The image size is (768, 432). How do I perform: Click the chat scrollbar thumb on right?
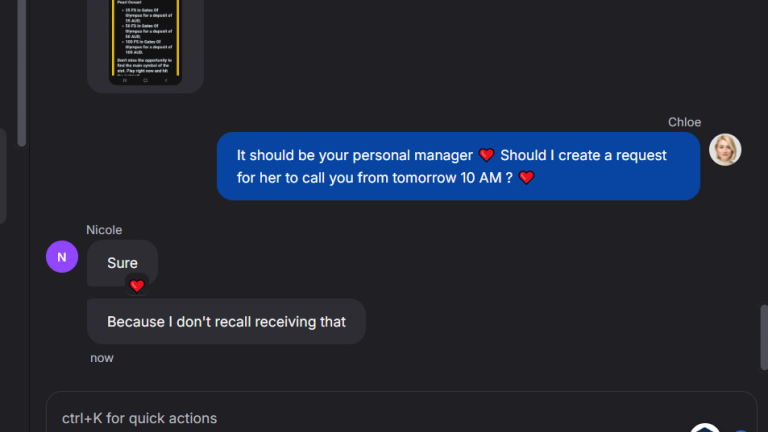764,337
